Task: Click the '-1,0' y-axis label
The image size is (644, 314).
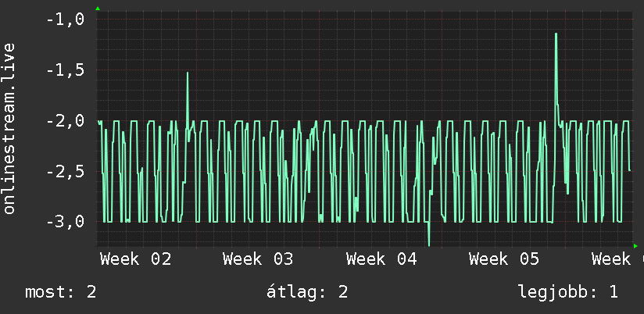Action: [x=66, y=19]
